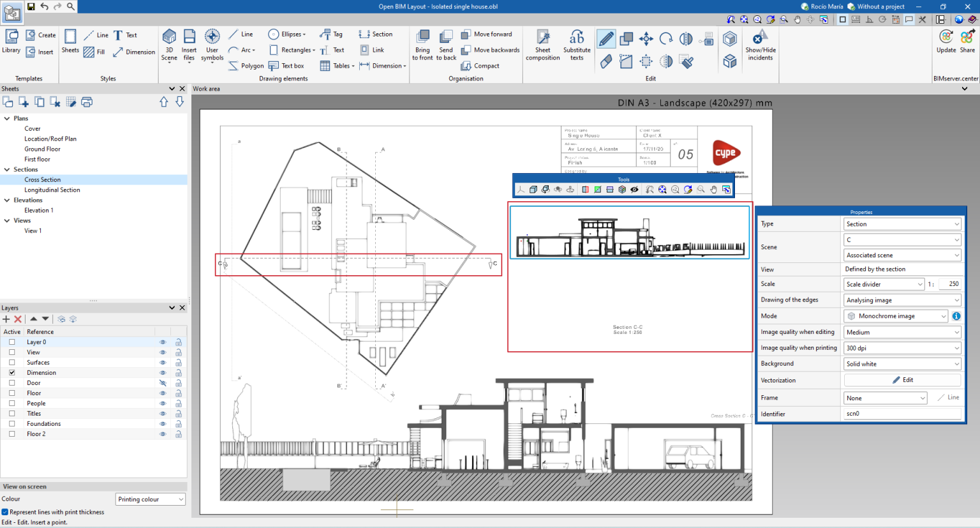Screen dimensions: 980x528
Task: Click the Edit button next to Vectorization
Action: tap(902, 379)
